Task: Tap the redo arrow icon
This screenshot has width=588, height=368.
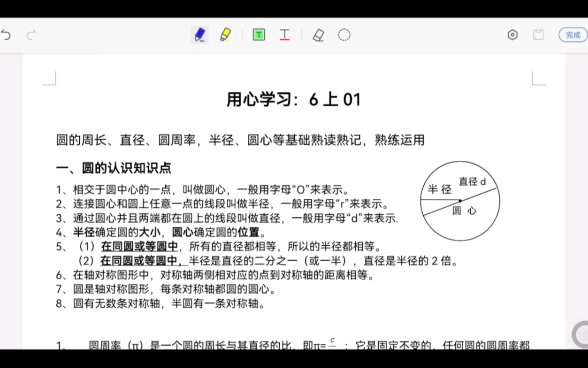Action: tap(31, 35)
